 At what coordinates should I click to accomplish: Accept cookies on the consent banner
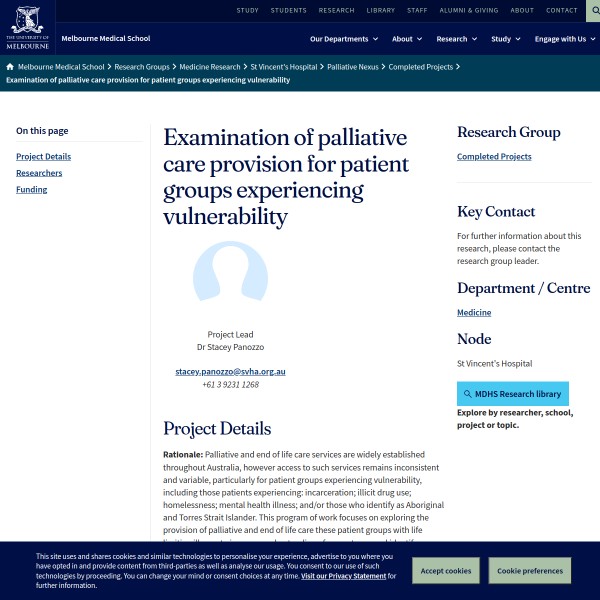point(445,571)
